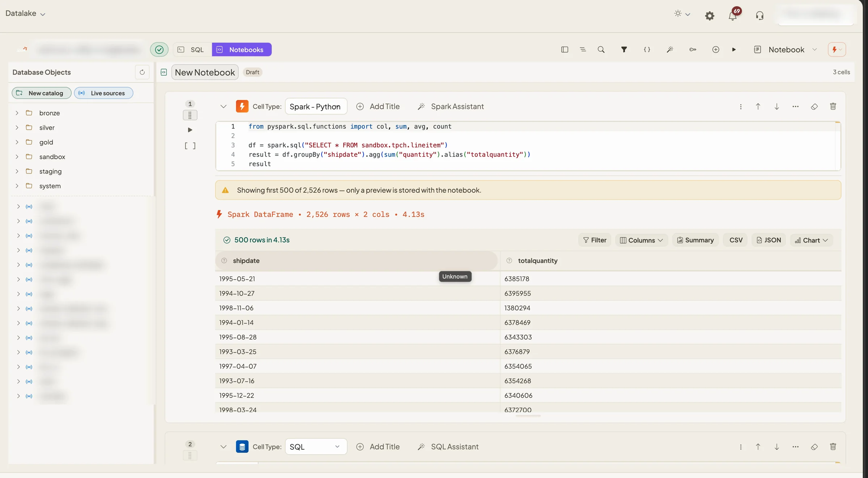Open Datalake workspace dropdown
Image resolution: width=868 pixels, height=478 pixels.
point(25,13)
